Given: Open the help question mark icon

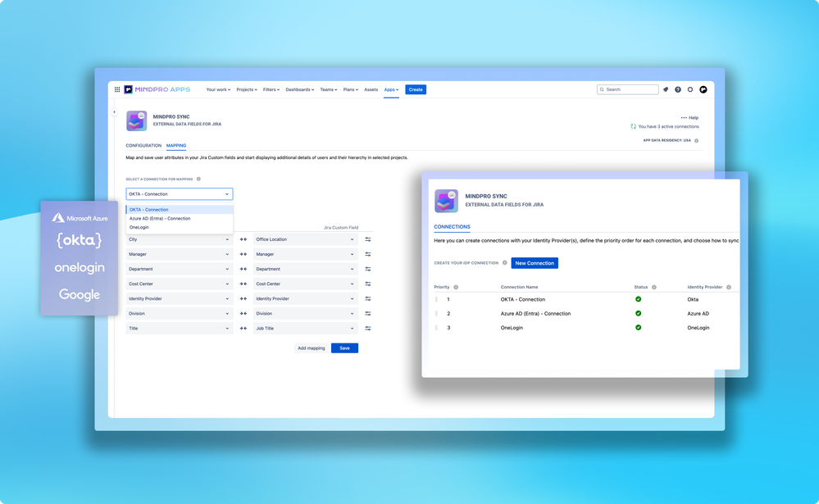Looking at the screenshot, I should (678, 89).
